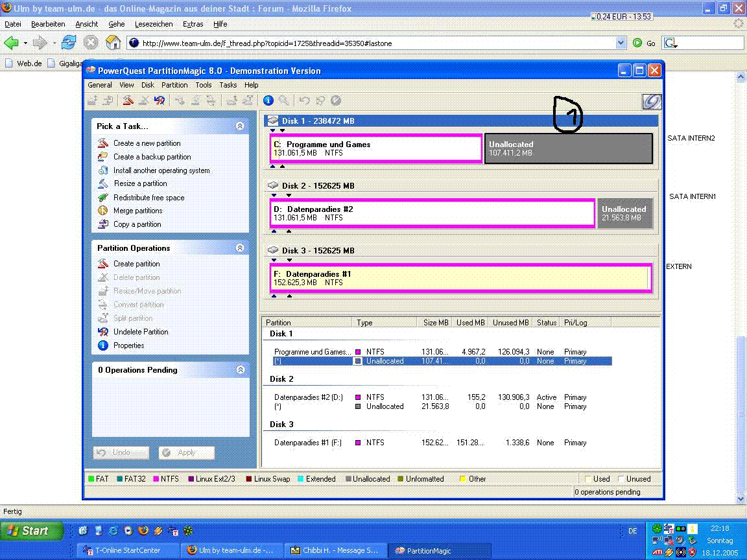The height and width of the screenshot is (560, 747).
Task: Switch to Chibbi H. Message taskbar item
Action: pyautogui.click(x=335, y=550)
